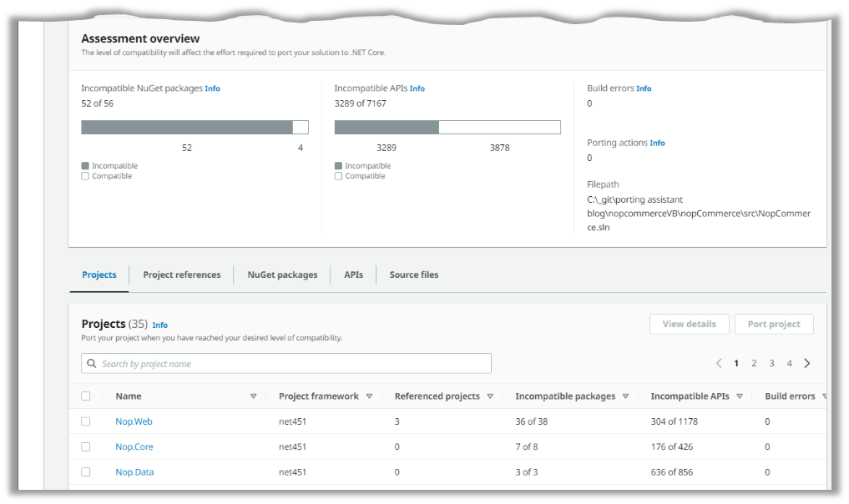Switch to the NuGet packages tab

point(283,274)
